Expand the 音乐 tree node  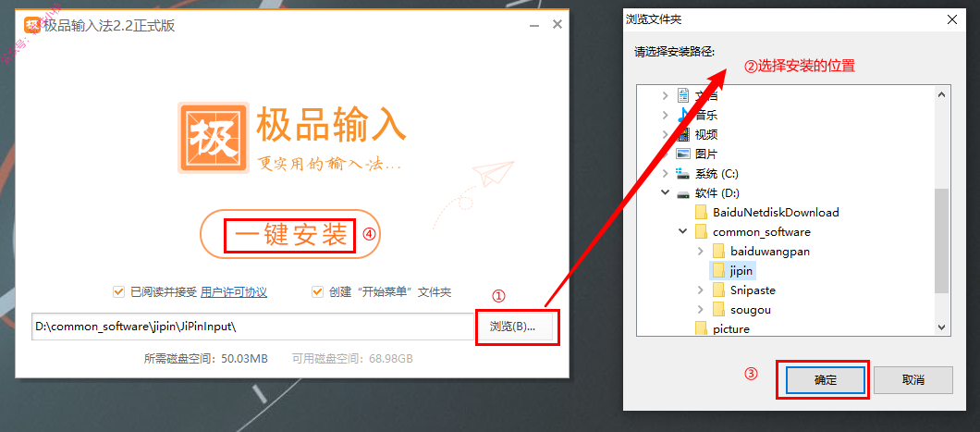coord(665,115)
